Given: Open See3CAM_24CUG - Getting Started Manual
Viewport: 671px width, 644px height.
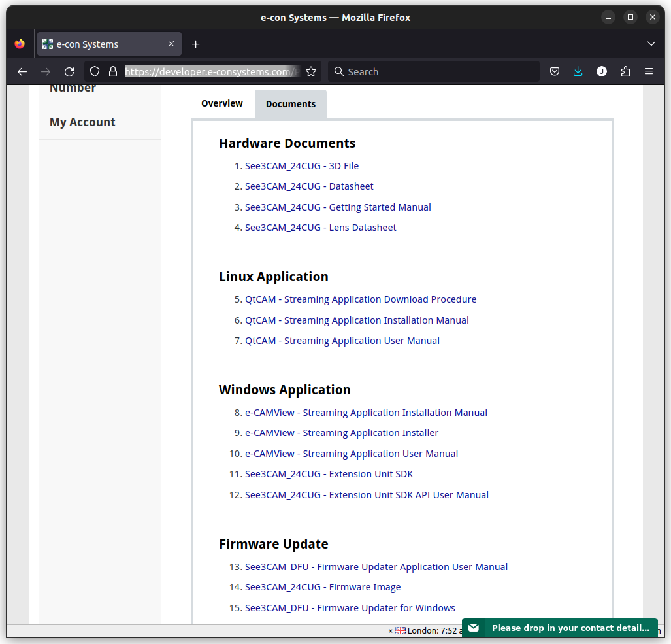Looking at the screenshot, I should 338,207.
